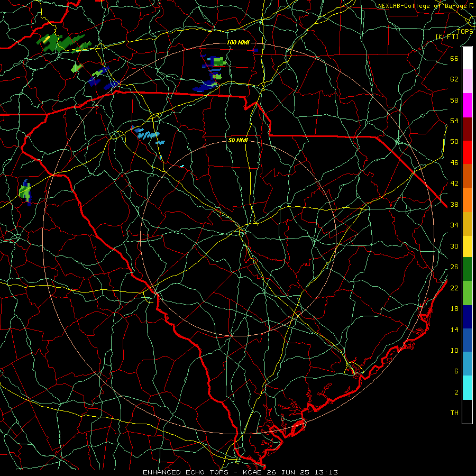
Task: Click the '42' legend value
Action: (454, 184)
